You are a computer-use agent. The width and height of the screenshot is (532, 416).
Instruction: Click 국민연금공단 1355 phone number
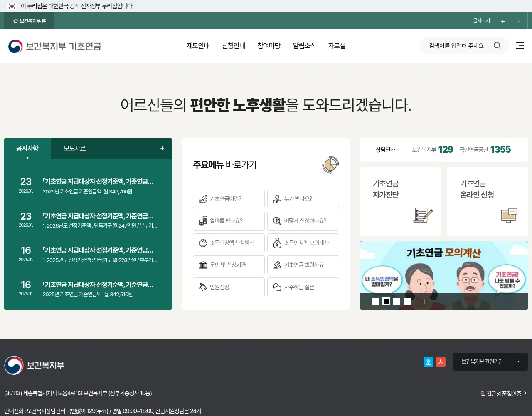point(485,150)
